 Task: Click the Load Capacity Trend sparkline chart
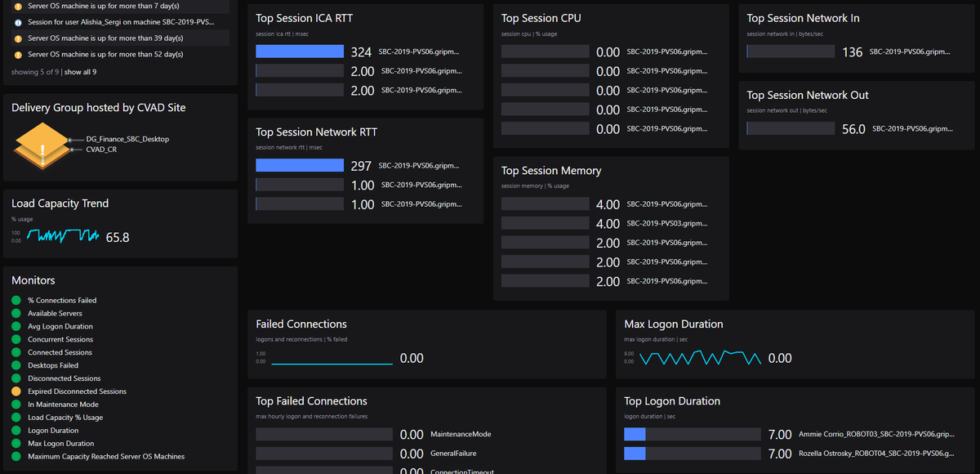(x=64, y=236)
